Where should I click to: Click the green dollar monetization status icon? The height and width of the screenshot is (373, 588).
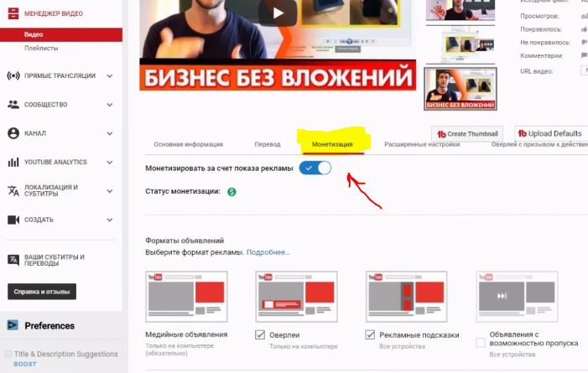tap(232, 192)
